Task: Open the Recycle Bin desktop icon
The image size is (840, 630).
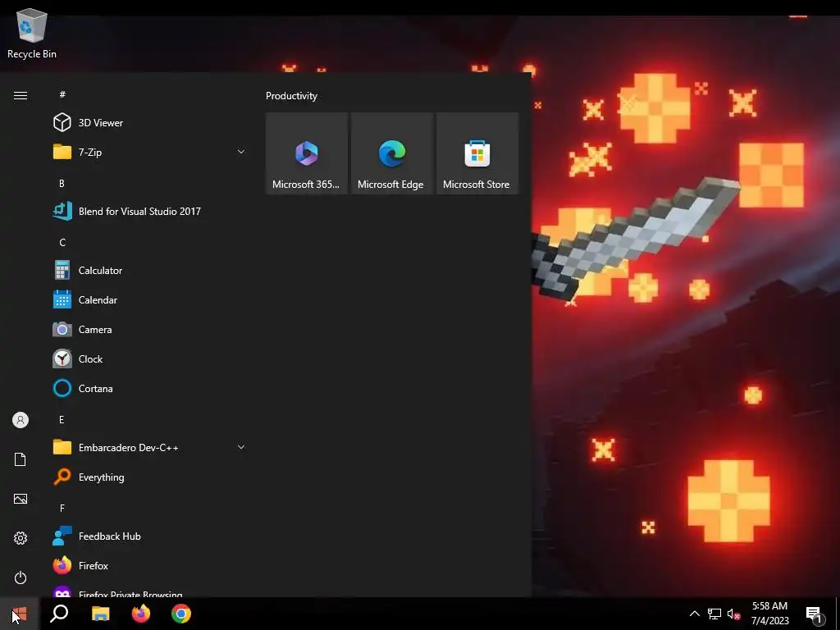Action: (x=32, y=34)
